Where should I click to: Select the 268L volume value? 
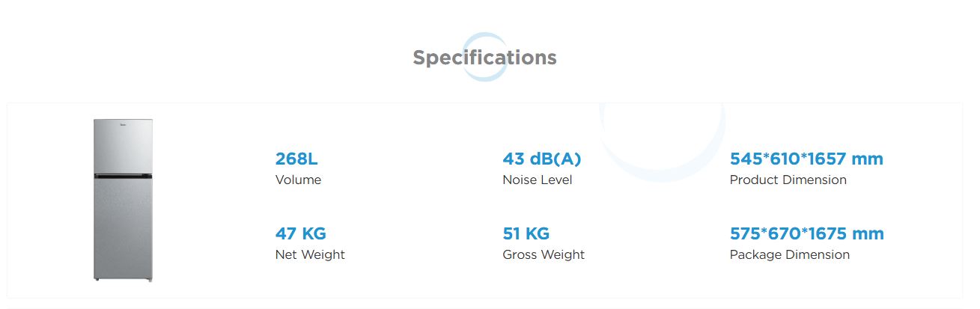(x=296, y=159)
